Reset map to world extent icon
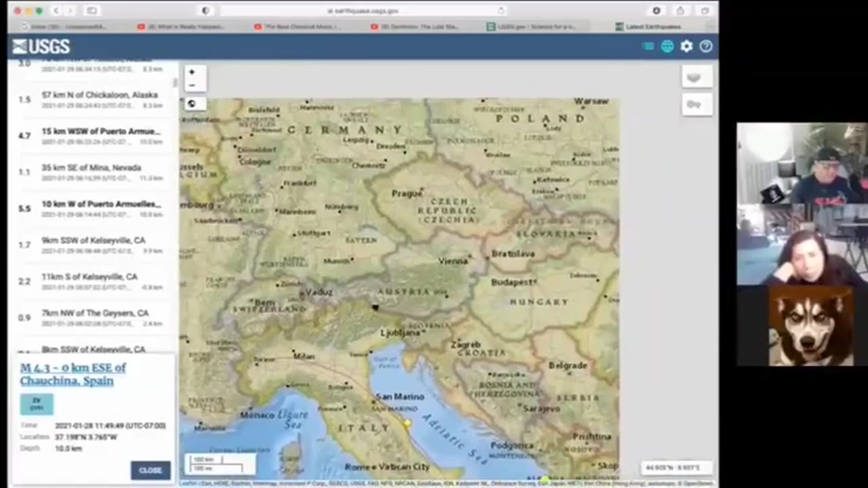The height and width of the screenshot is (488, 868). (x=192, y=104)
